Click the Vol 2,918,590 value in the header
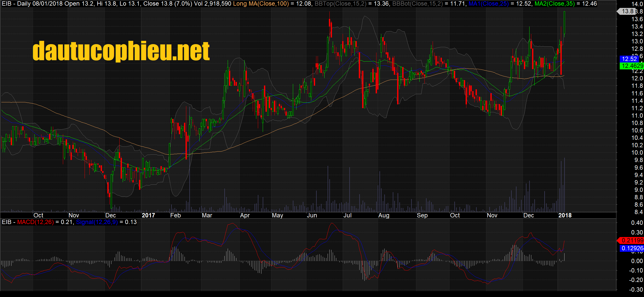This screenshot has height=297, width=644. coord(213,4)
